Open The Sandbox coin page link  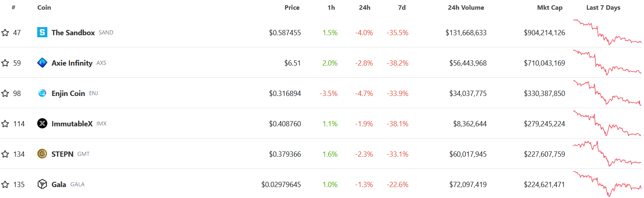click(x=73, y=33)
